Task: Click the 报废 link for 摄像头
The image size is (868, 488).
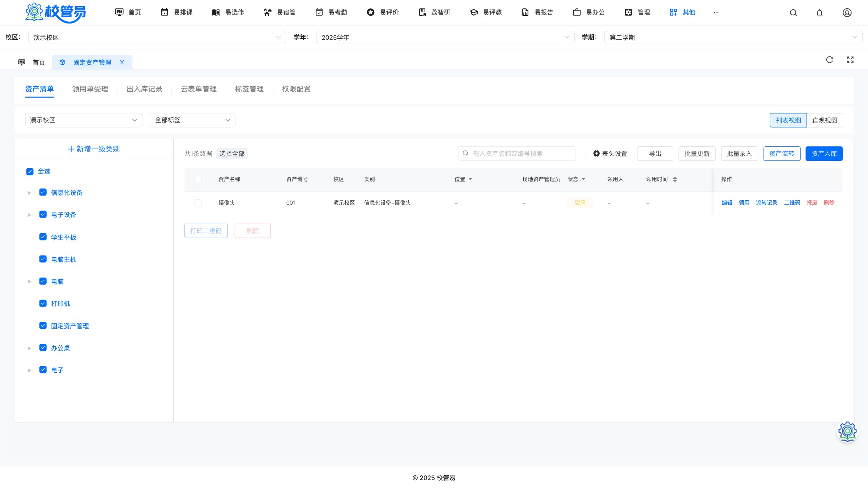Action: pyautogui.click(x=812, y=203)
